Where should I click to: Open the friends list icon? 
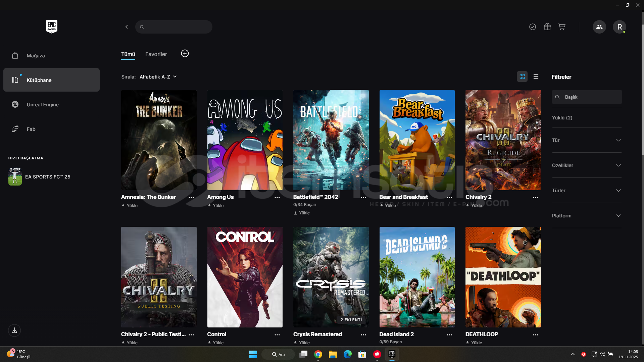pyautogui.click(x=599, y=27)
